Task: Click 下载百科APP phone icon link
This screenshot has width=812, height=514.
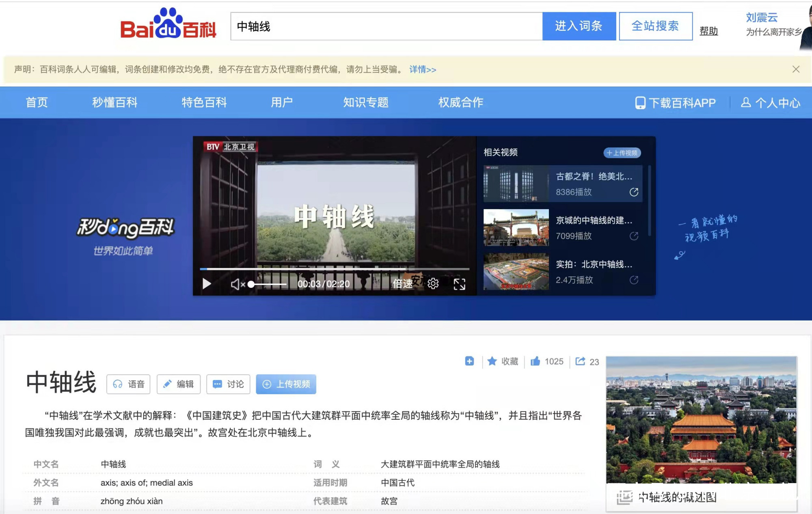Action: 676,103
